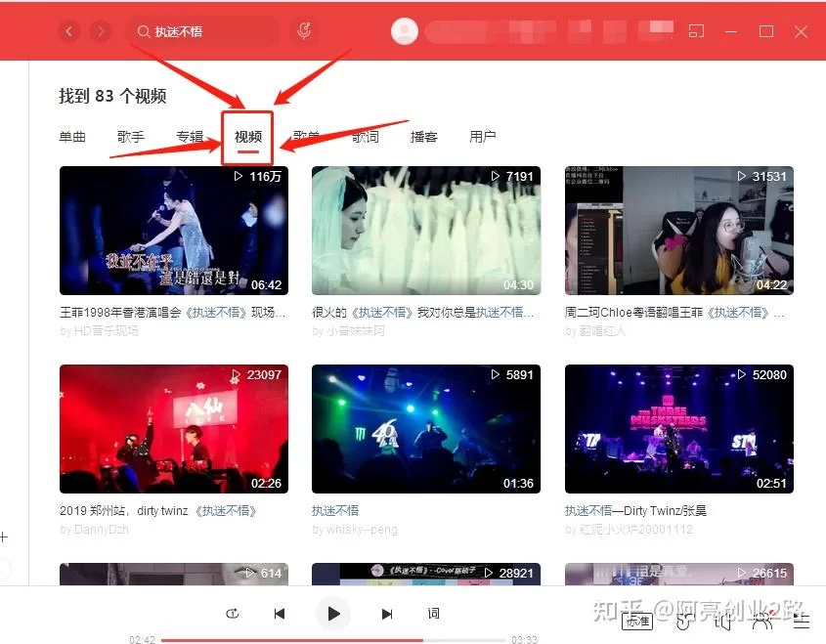
Task: Click the microphone listen-to-identify icon
Action: 305,32
